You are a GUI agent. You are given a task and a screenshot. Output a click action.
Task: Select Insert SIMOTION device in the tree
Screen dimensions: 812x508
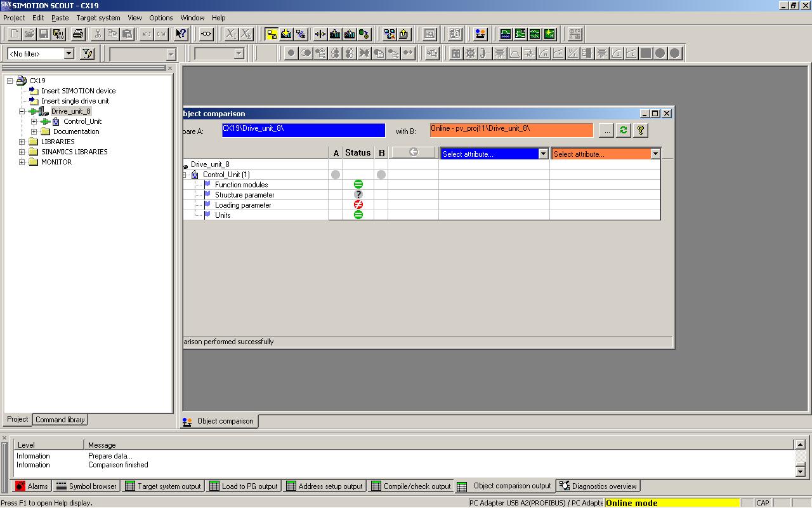point(79,91)
